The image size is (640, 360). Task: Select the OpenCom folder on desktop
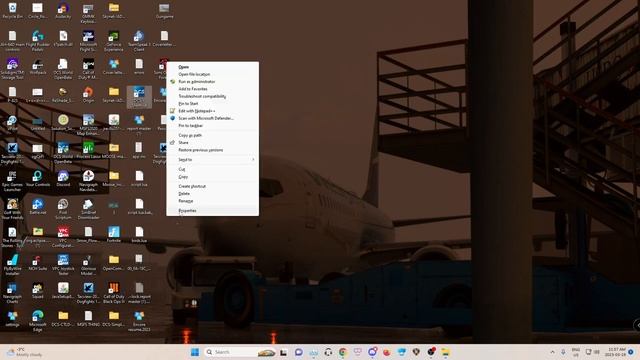tap(113, 263)
